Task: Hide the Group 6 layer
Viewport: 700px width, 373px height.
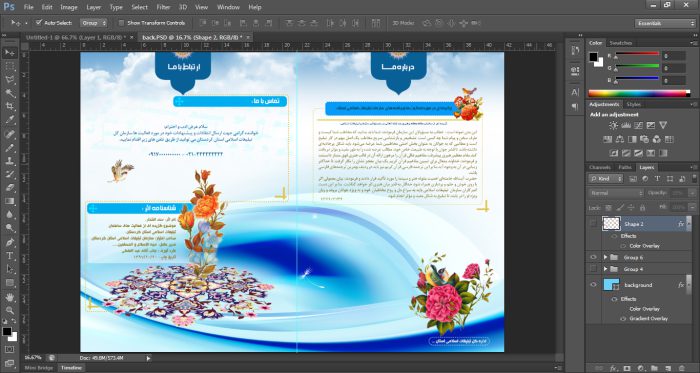Action: click(593, 257)
